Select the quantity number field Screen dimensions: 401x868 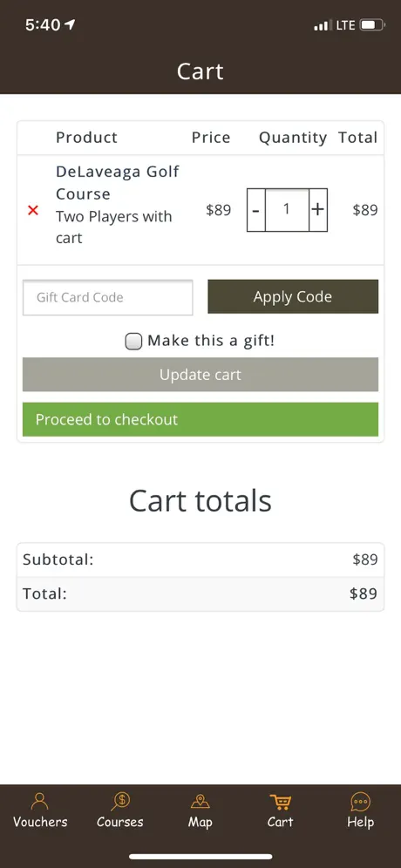[287, 210]
